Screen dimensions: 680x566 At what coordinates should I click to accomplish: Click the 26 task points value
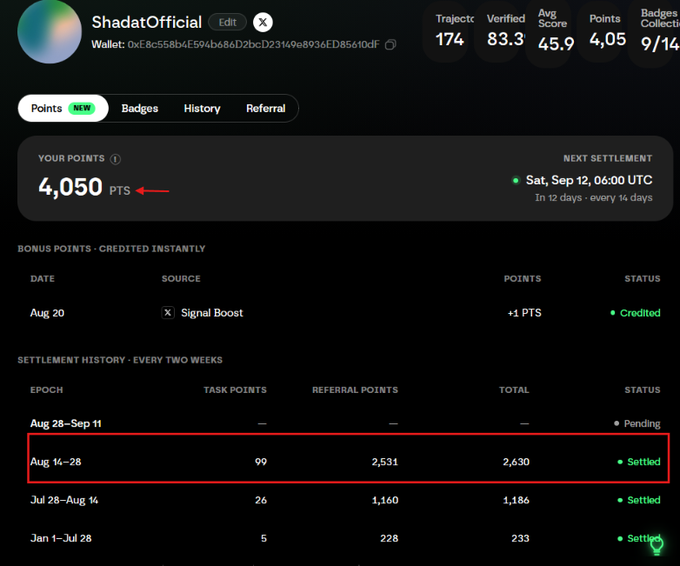261,500
